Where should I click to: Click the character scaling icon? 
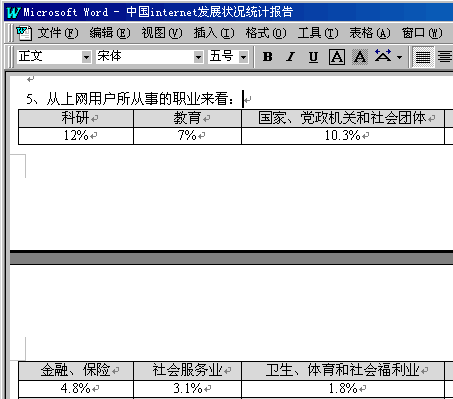tap(383, 56)
